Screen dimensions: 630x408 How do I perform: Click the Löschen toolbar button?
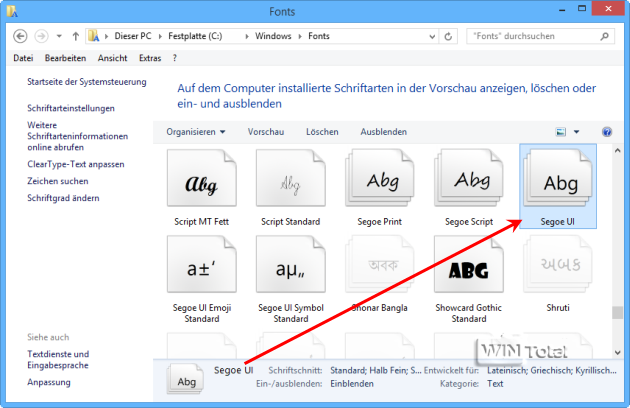click(322, 132)
